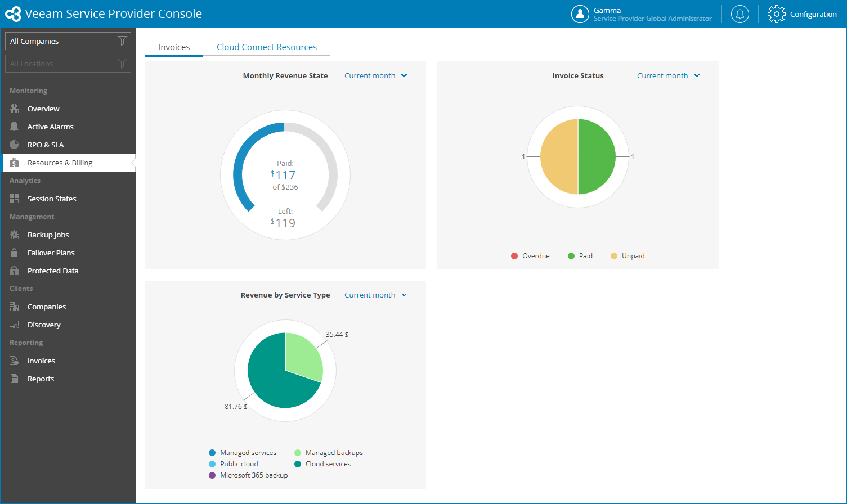Viewport: 847px width, 504px height.
Task: Switch to the Invoices tab
Action: [174, 47]
